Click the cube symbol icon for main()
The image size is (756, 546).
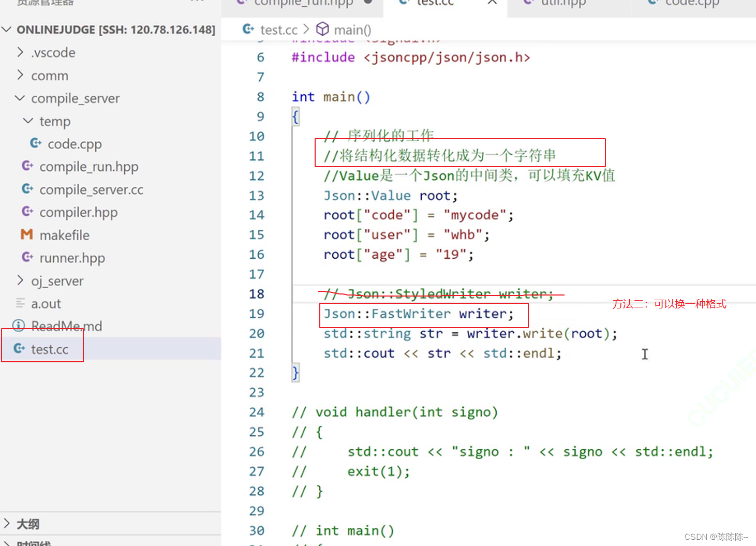click(322, 28)
